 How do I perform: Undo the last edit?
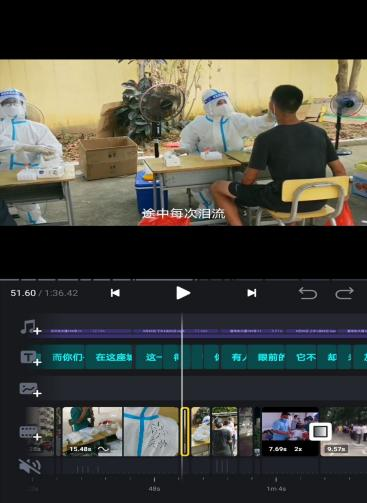point(307,293)
